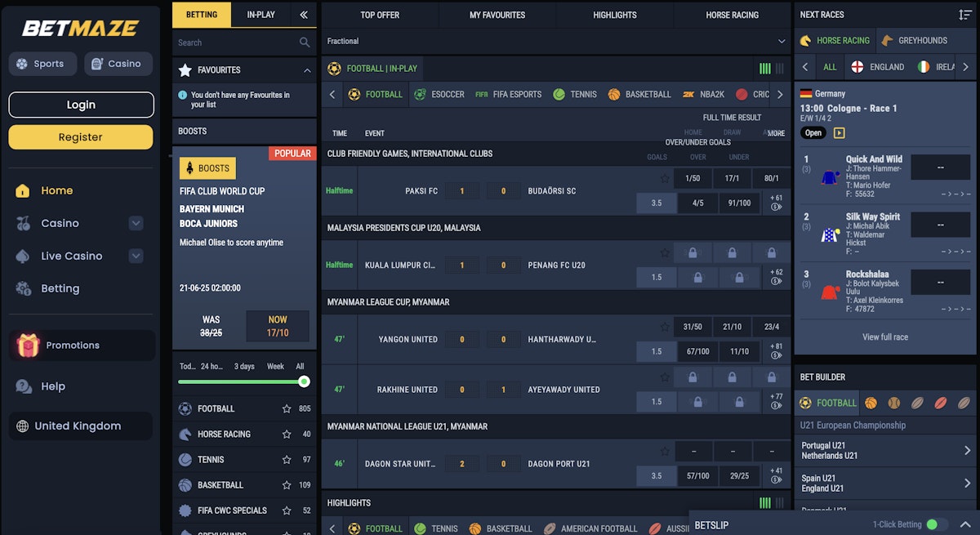Favourite the Dagon Star match star
Screen dimensions: 980x535
pos(665,452)
